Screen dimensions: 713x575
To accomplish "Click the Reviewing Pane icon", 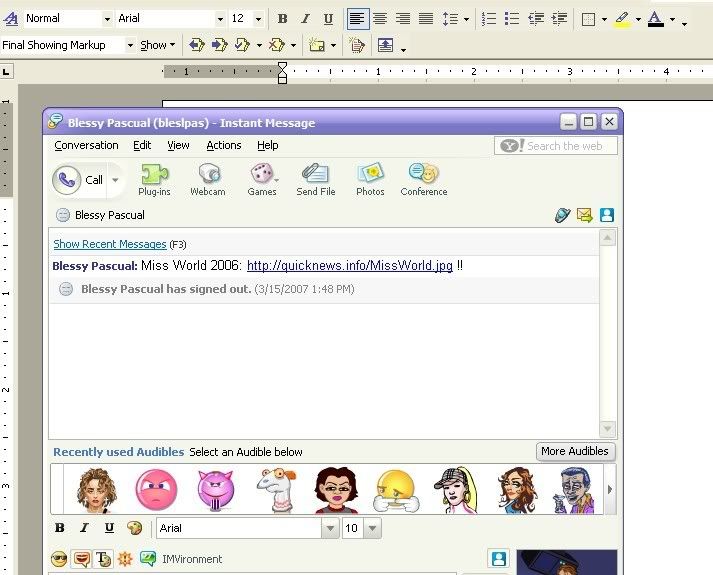I will (386, 45).
